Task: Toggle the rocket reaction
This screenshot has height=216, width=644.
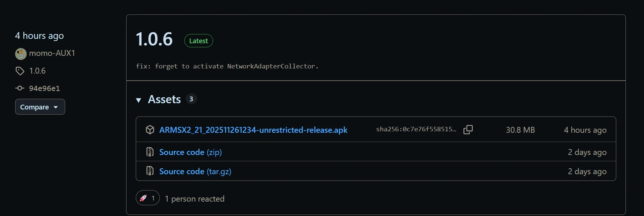Action: (148, 198)
